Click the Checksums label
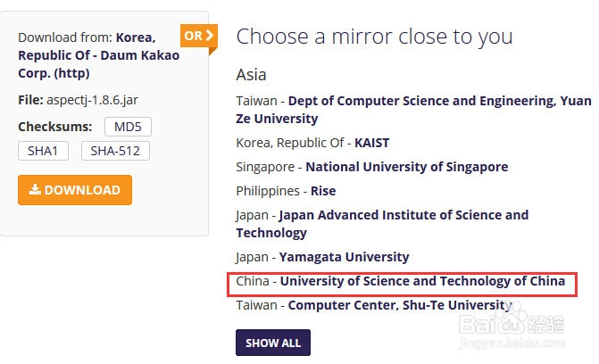Image resolution: width=599 pixels, height=364 pixels. [x=55, y=127]
